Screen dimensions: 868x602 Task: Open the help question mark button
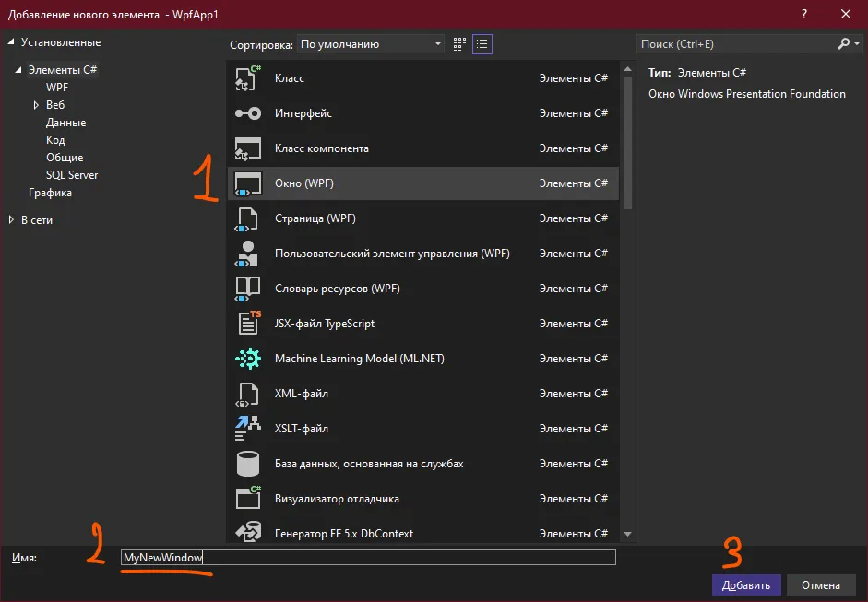(x=804, y=15)
